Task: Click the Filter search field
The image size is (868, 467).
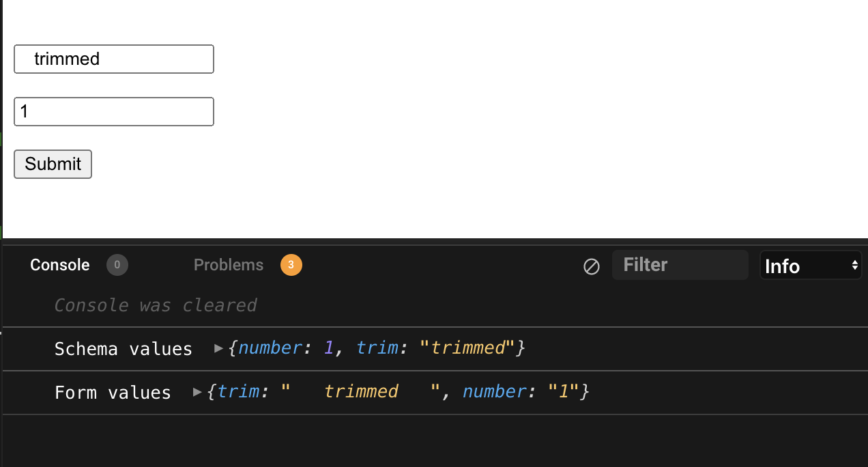Action: click(680, 264)
